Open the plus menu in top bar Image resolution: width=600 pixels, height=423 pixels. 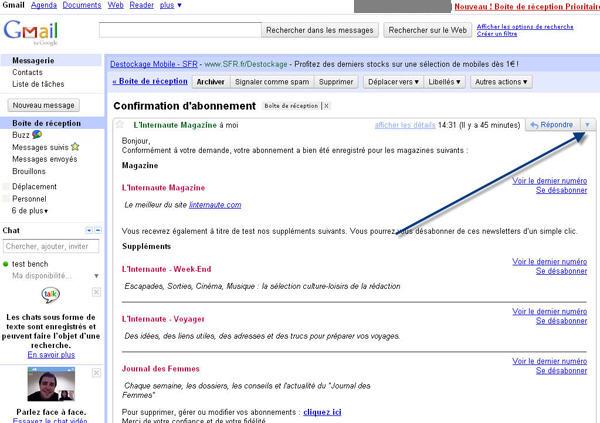(x=171, y=5)
